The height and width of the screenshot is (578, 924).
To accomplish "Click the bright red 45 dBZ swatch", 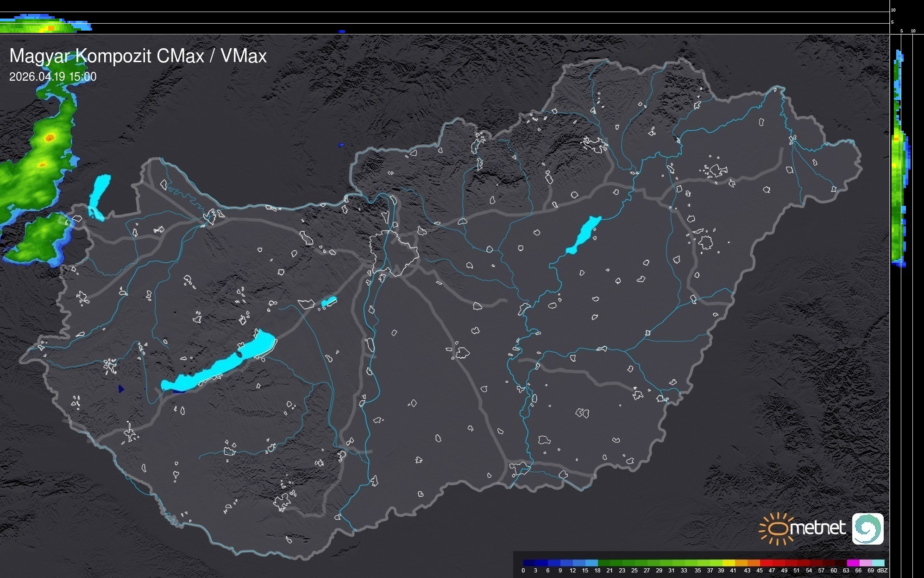I will click(x=766, y=563).
